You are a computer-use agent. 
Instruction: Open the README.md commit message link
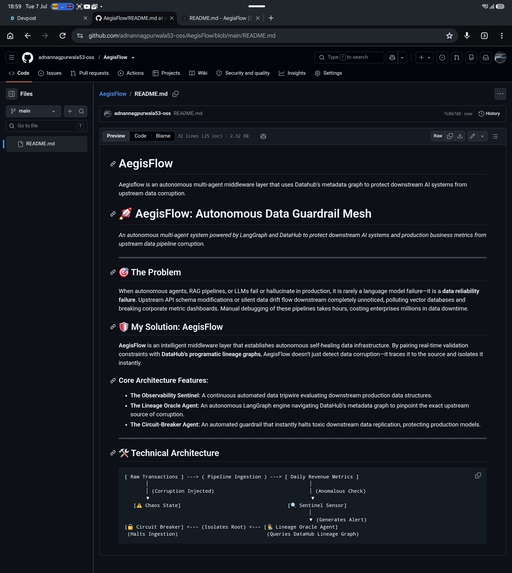point(188,113)
